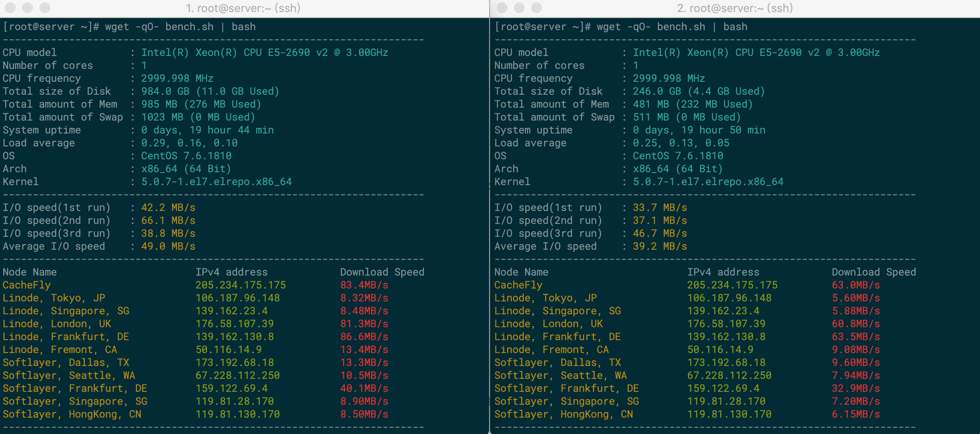980x434 pixels.
Task: Click the minimize button of terminal window 1
Action: tap(28, 8)
